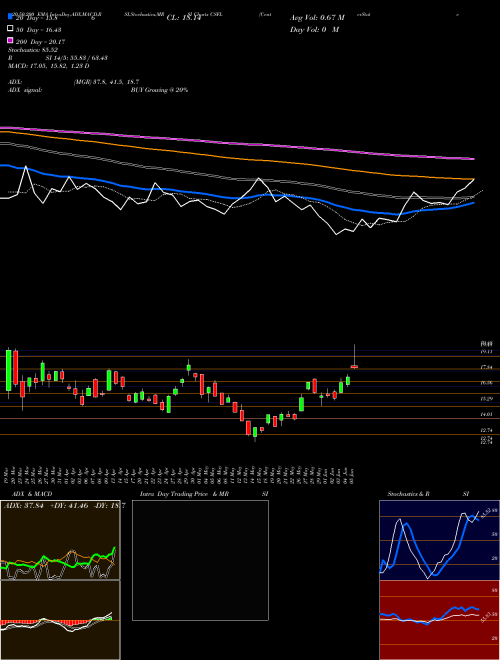Click the ADX indicator chart panel
Screen dimensions: 500x660
[60, 540]
